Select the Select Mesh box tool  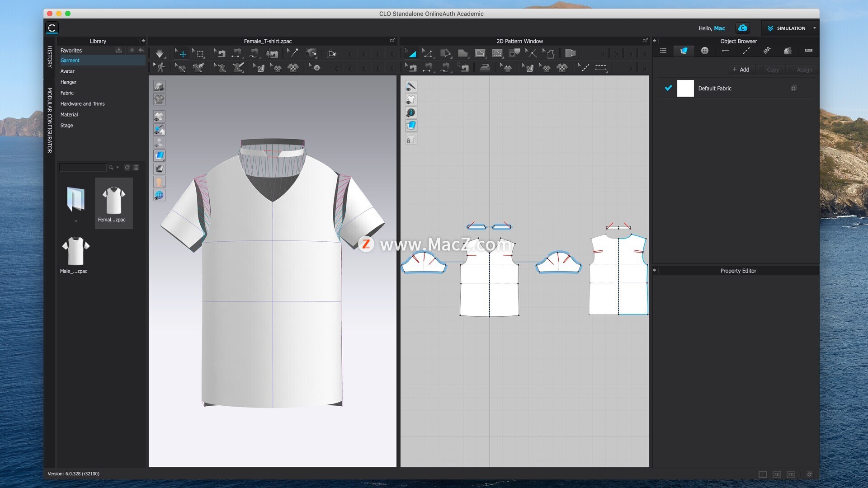[x=198, y=54]
